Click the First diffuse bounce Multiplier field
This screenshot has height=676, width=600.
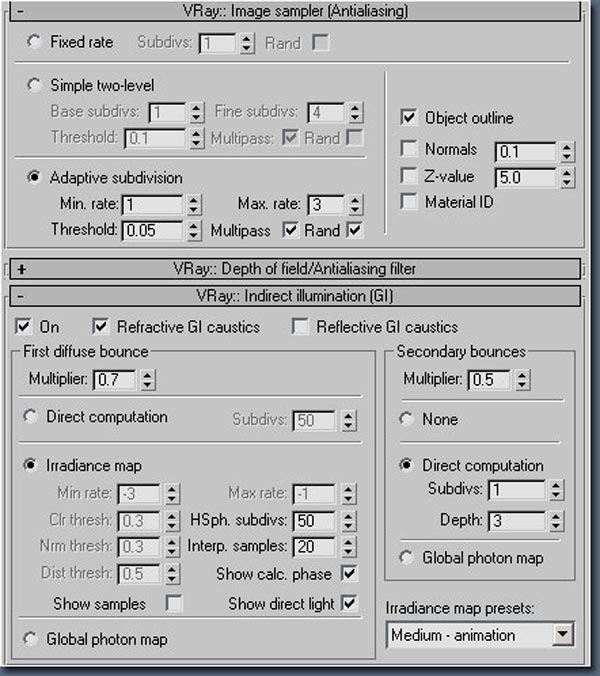click(x=115, y=380)
